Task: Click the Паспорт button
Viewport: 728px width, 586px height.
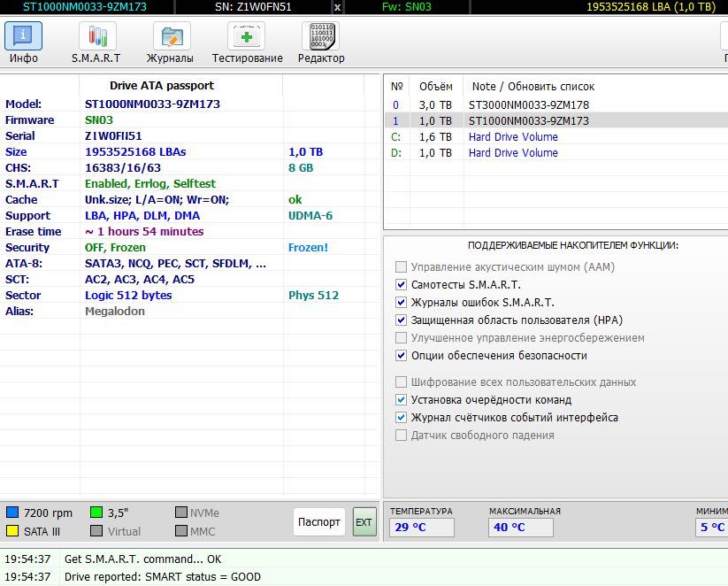Action: click(319, 522)
